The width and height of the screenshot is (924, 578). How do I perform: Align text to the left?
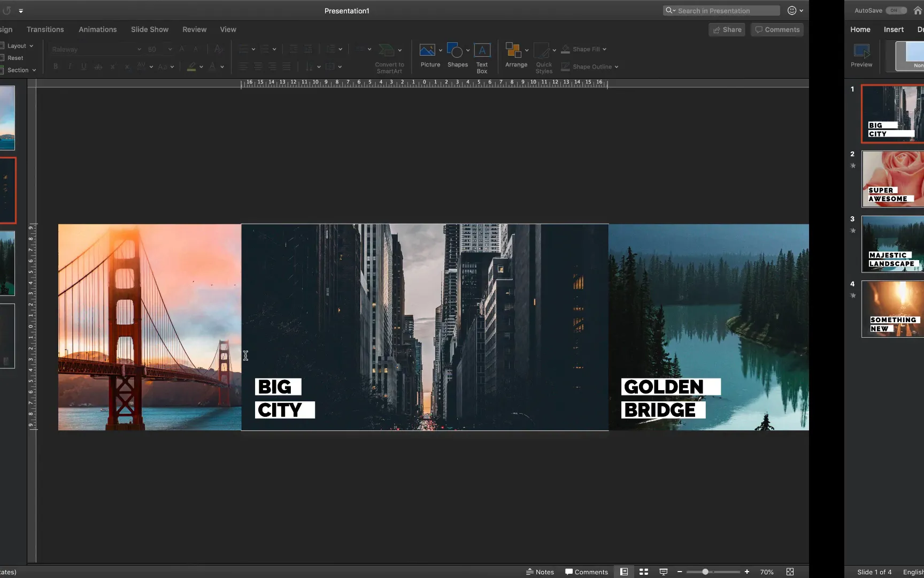point(243,66)
